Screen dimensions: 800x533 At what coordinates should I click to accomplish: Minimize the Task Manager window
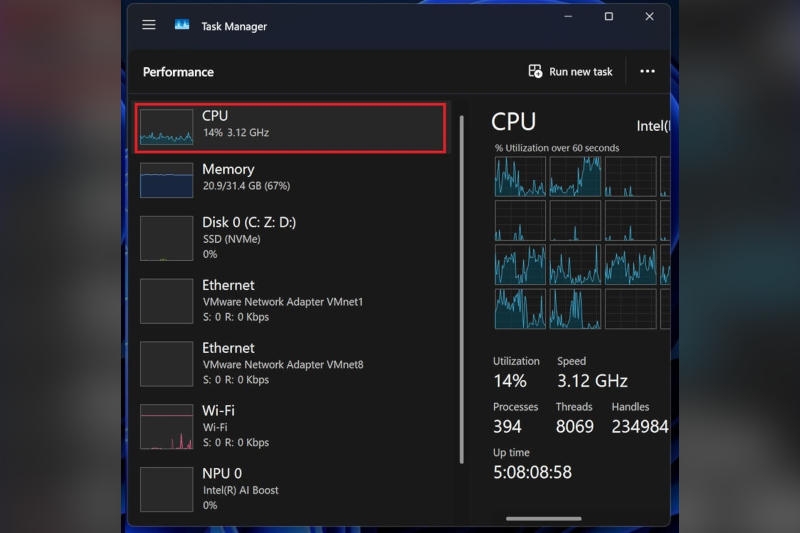click(x=568, y=17)
